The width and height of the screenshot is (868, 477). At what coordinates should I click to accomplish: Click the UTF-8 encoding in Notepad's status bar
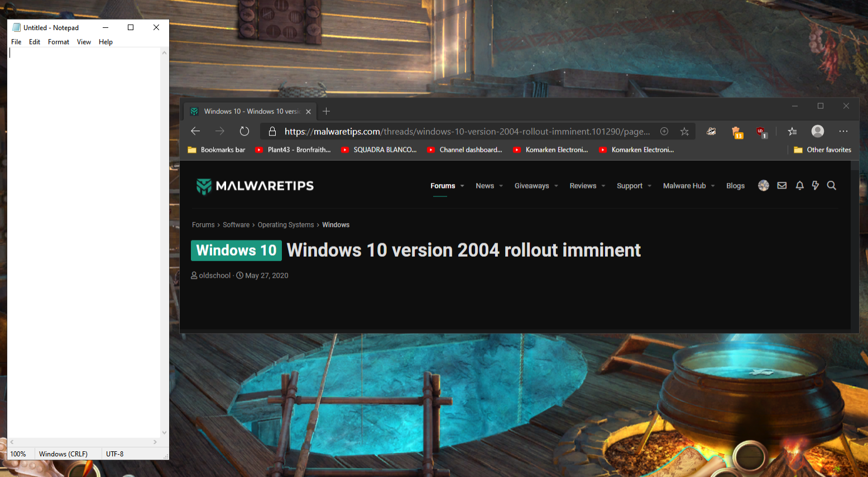pos(114,454)
